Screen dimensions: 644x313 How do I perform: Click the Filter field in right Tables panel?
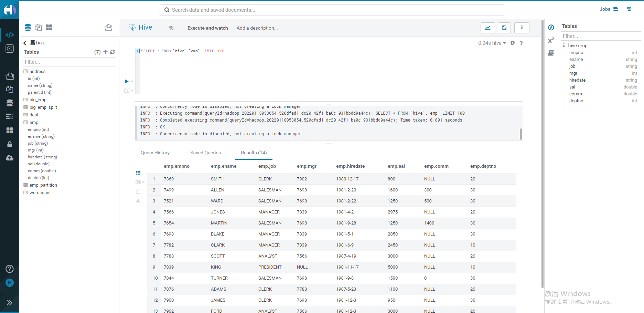pos(601,36)
